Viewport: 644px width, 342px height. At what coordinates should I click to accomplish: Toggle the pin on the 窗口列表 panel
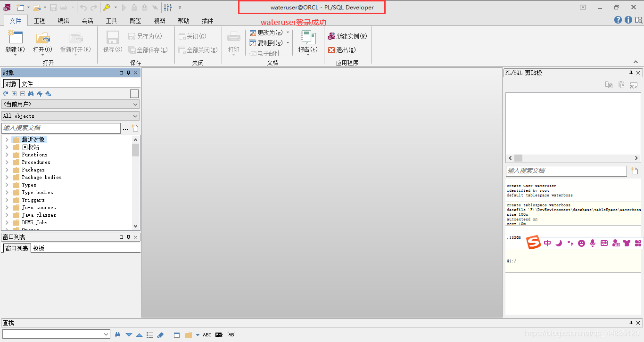pyautogui.click(x=128, y=237)
